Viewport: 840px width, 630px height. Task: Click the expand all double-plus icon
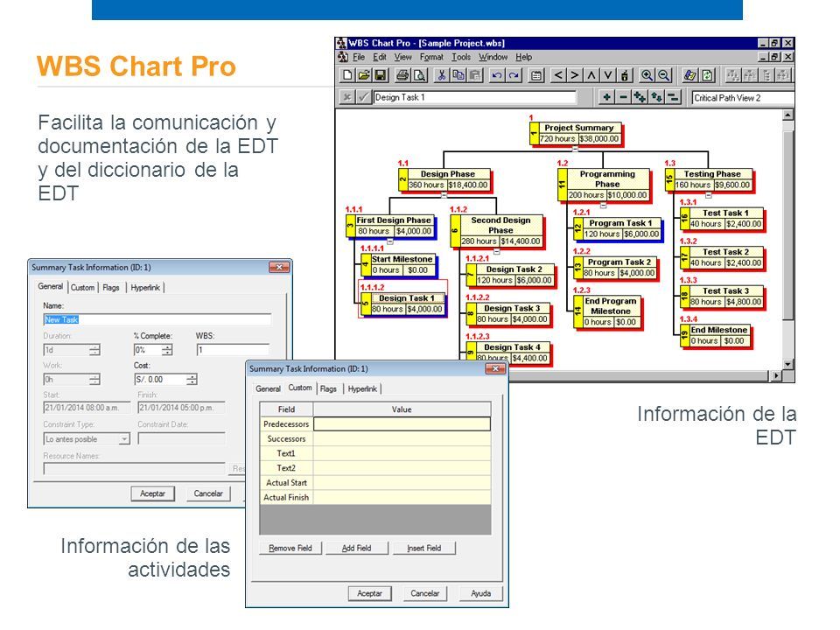[x=640, y=97]
